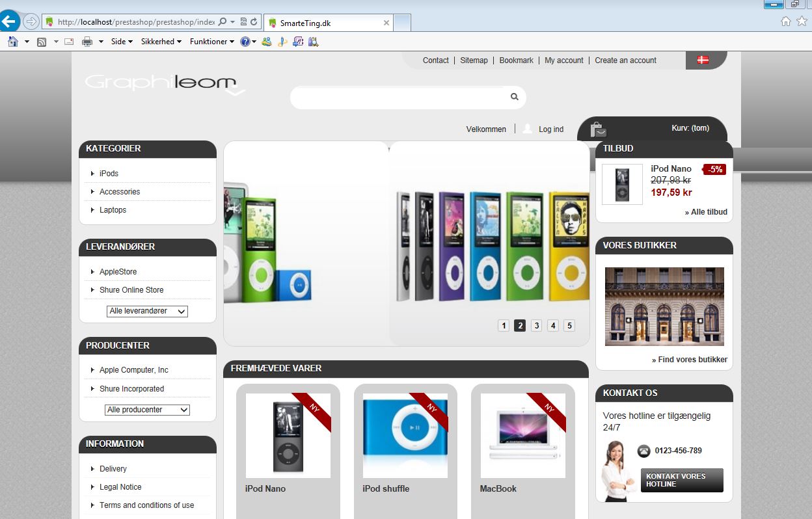Screen dimensions: 812x519
Task: Open the Accessories category
Action: pos(120,192)
